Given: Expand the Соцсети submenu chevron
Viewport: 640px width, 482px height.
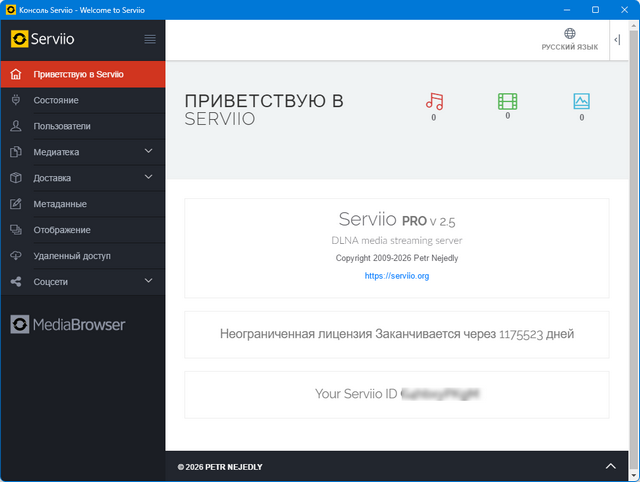Looking at the screenshot, I should point(149,280).
